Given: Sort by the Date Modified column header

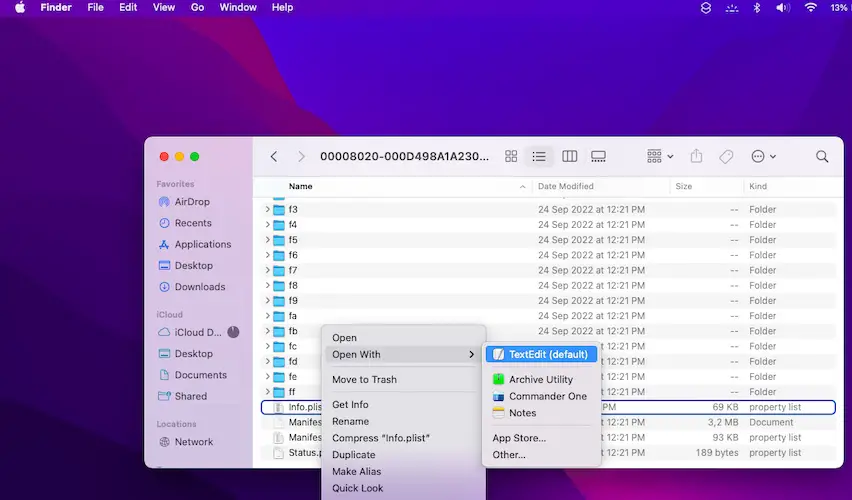Looking at the screenshot, I should click(565, 187).
